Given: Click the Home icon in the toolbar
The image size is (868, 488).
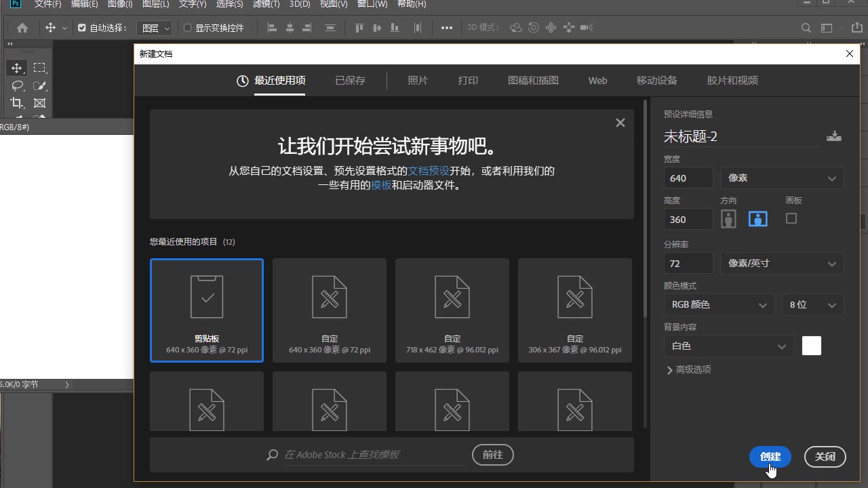Looking at the screenshot, I should (x=22, y=28).
